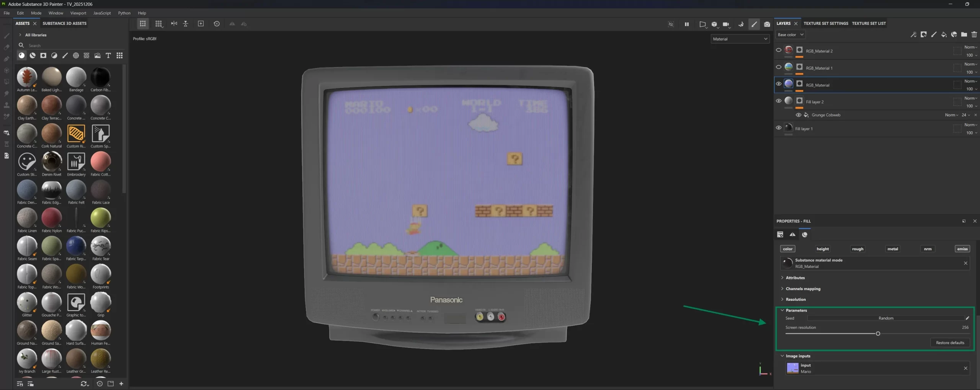The height and width of the screenshot is (390, 980).
Task: Toggle the height channel button
Action: [x=822, y=249]
